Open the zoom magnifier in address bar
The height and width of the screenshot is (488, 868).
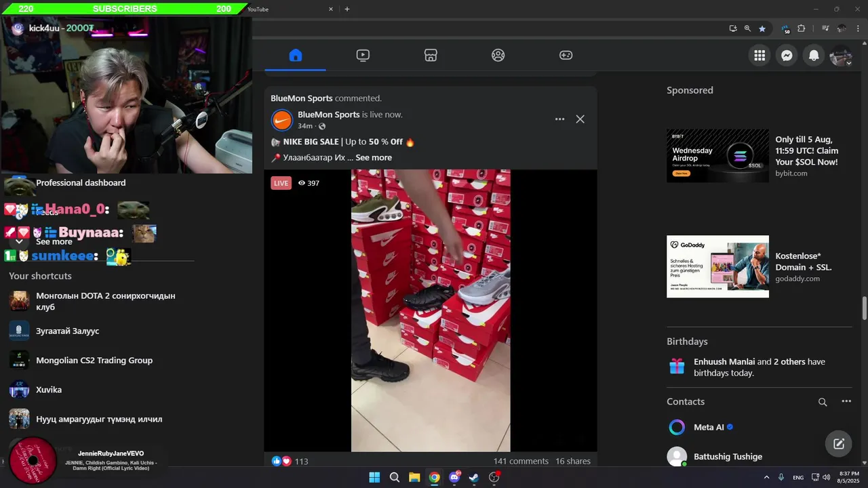(x=747, y=28)
